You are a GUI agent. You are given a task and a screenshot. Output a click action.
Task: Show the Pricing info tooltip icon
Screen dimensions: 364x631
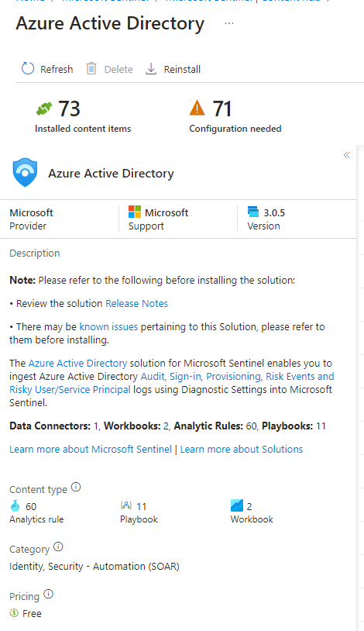pos(48,594)
